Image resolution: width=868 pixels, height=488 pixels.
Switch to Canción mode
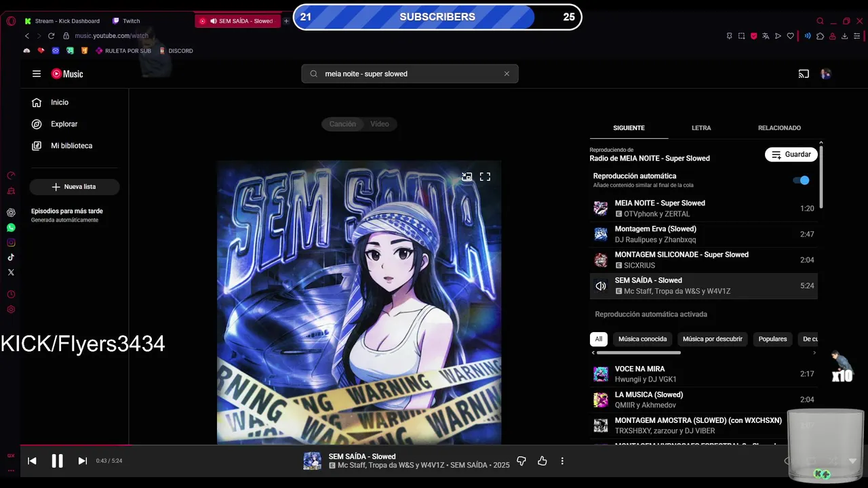click(342, 124)
